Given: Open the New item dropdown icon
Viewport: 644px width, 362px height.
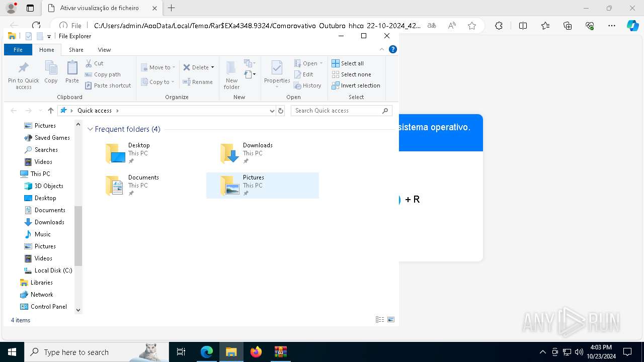Looking at the screenshot, I should 250,63.
